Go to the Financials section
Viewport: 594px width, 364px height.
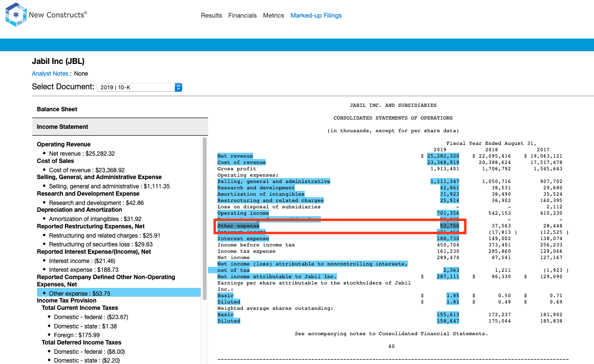pyautogui.click(x=242, y=16)
